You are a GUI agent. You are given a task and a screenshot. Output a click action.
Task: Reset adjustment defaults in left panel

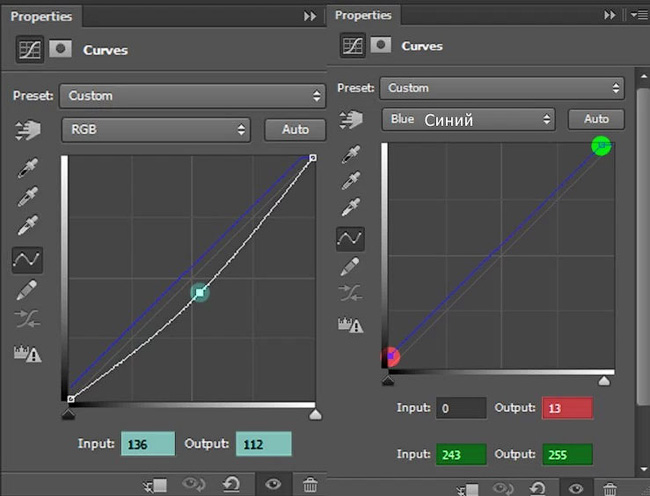[231, 484]
